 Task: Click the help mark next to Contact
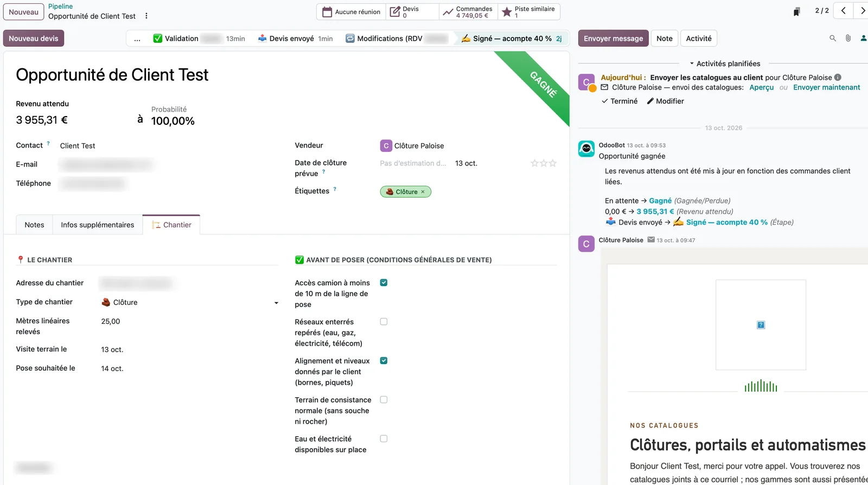point(48,144)
